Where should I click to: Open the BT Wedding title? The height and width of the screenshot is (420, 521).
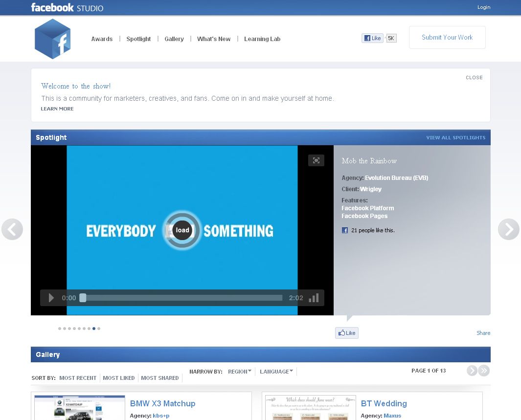(384, 403)
